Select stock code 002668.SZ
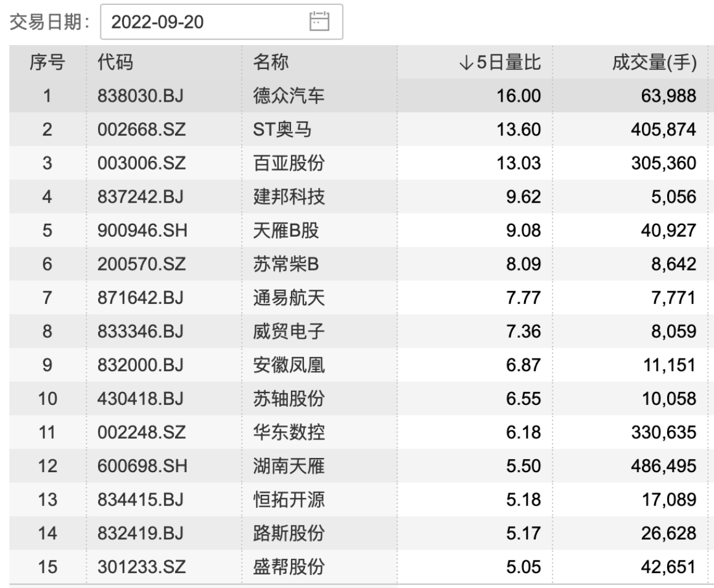714x588 pixels. [x=142, y=129]
